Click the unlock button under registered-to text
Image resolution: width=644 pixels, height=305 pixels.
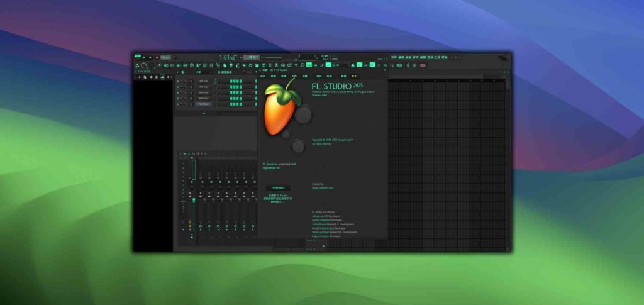278,187
